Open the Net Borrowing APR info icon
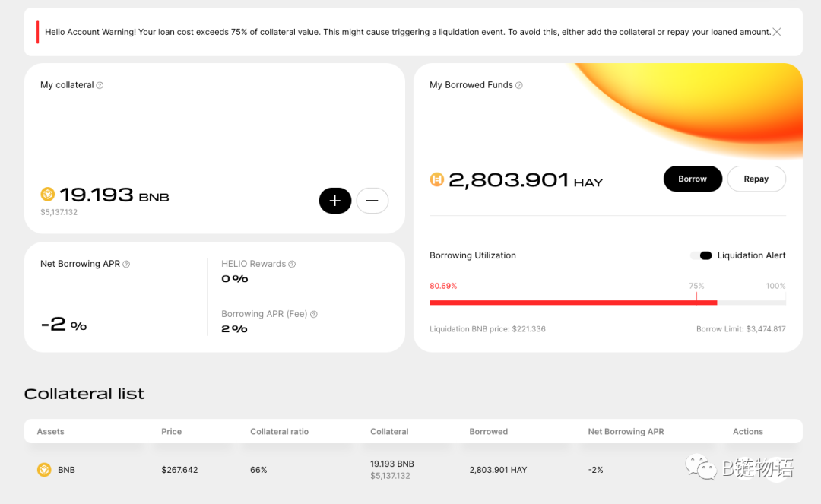Viewport: 821px width, 504px height. [x=126, y=265]
